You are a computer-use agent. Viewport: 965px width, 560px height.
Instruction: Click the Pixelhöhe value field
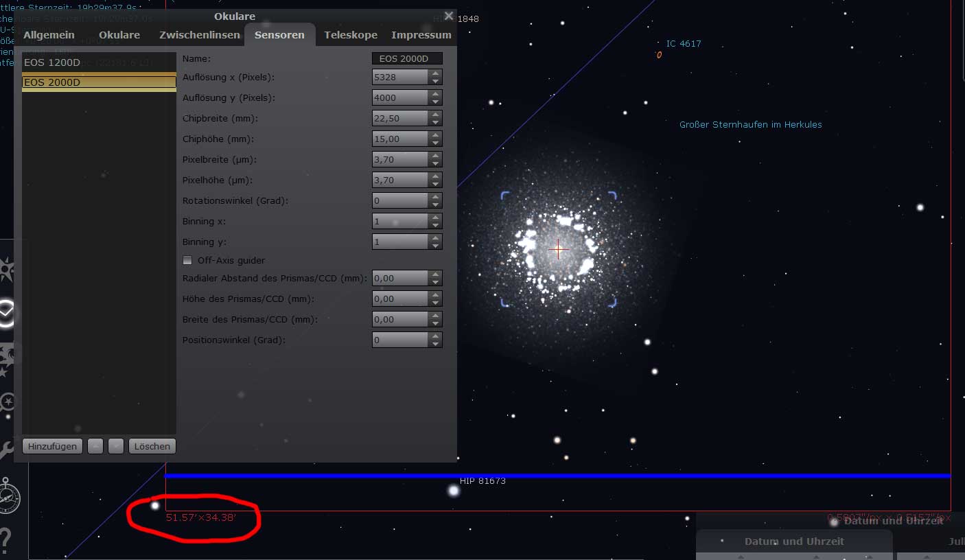pos(400,180)
